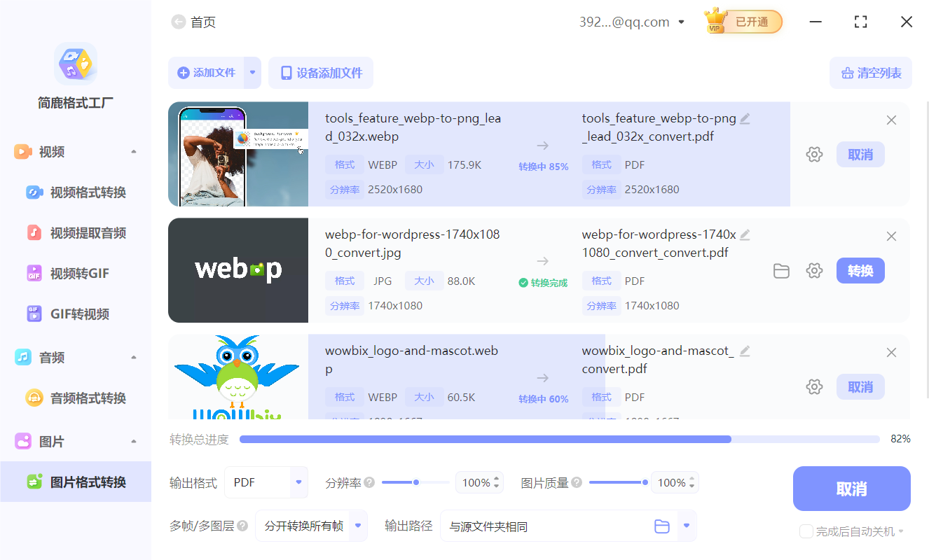929x560 pixels.
Task: Open settings gear for the webop JPG file
Action: click(x=814, y=270)
